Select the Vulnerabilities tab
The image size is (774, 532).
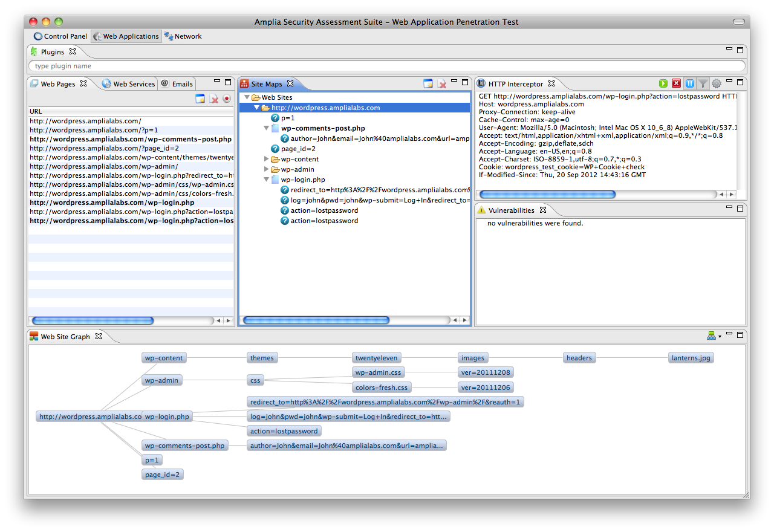(x=512, y=210)
